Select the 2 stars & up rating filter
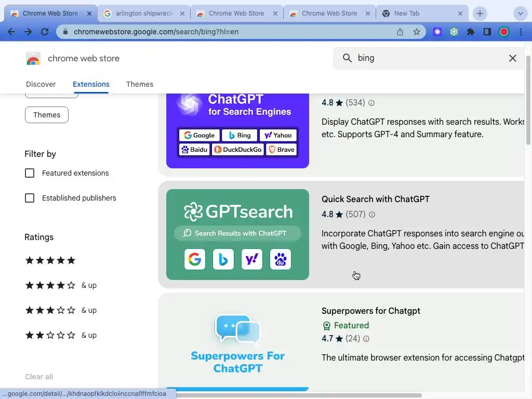 pos(61,335)
